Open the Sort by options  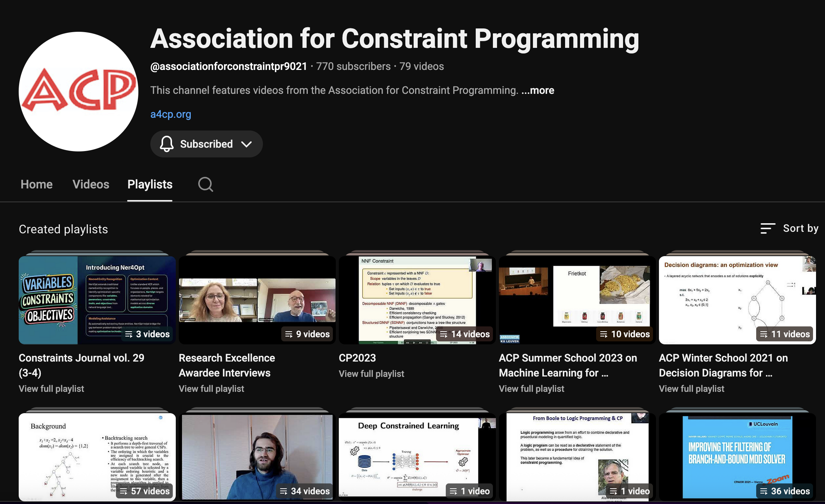800,228
